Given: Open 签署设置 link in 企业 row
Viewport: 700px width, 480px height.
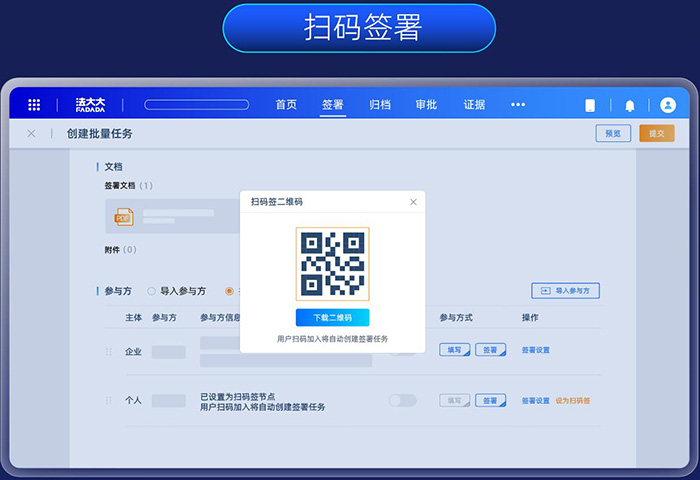Looking at the screenshot, I should (x=536, y=350).
